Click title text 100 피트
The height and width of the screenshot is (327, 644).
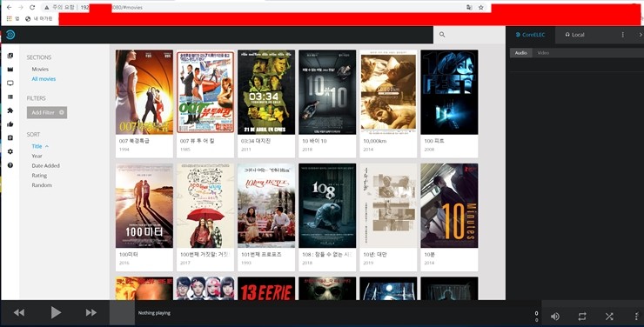click(x=434, y=141)
